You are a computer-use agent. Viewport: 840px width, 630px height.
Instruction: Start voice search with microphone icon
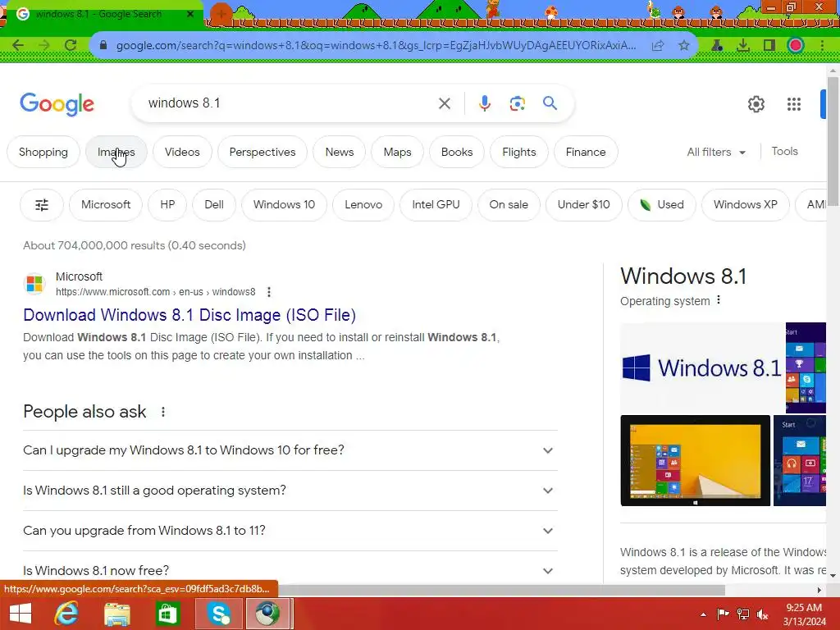point(484,103)
